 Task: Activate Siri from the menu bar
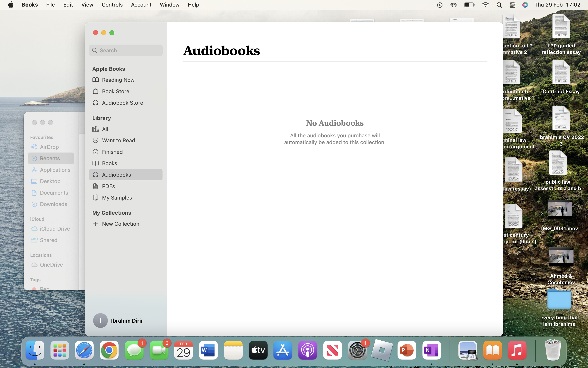(x=525, y=5)
